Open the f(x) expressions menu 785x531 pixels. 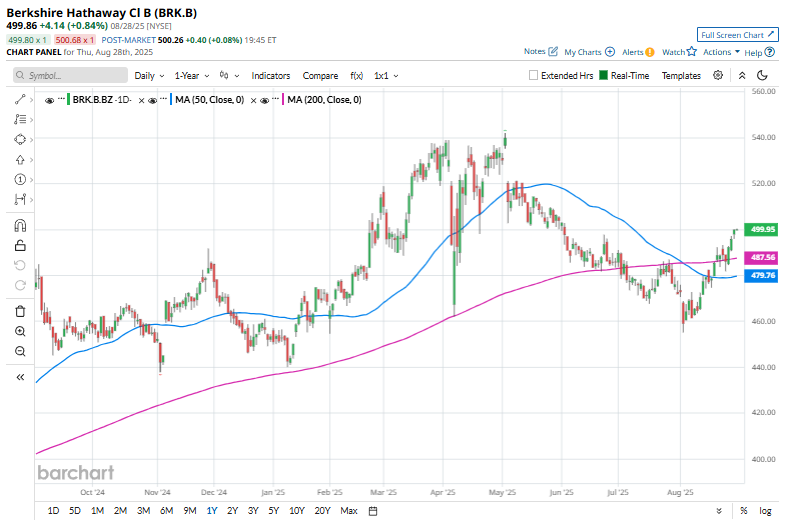(356, 76)
